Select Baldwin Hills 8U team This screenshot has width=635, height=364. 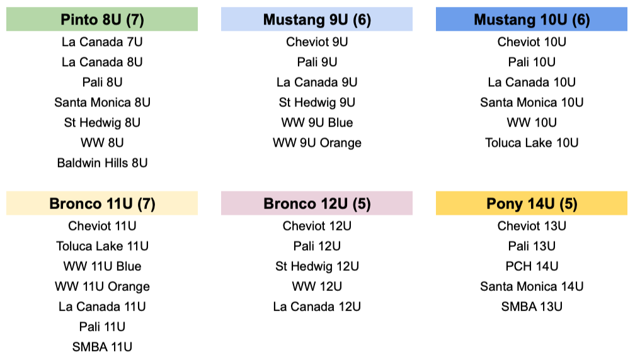point(102,162)
